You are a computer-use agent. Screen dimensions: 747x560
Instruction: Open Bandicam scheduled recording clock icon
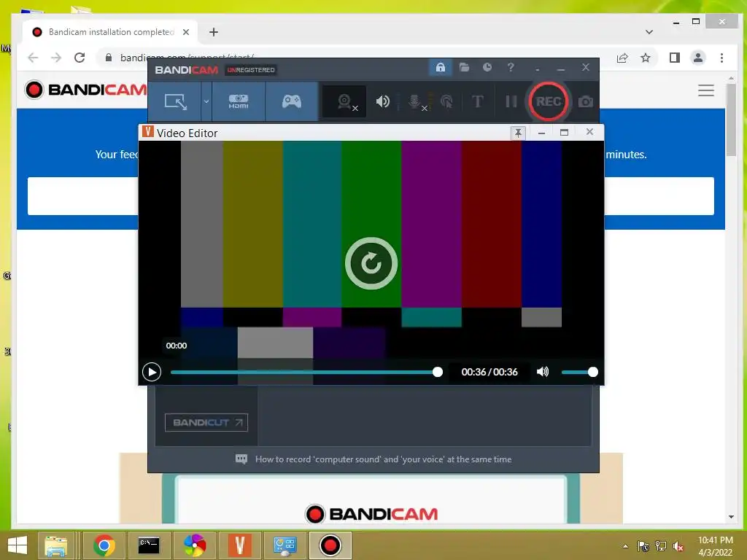[487, 67]
